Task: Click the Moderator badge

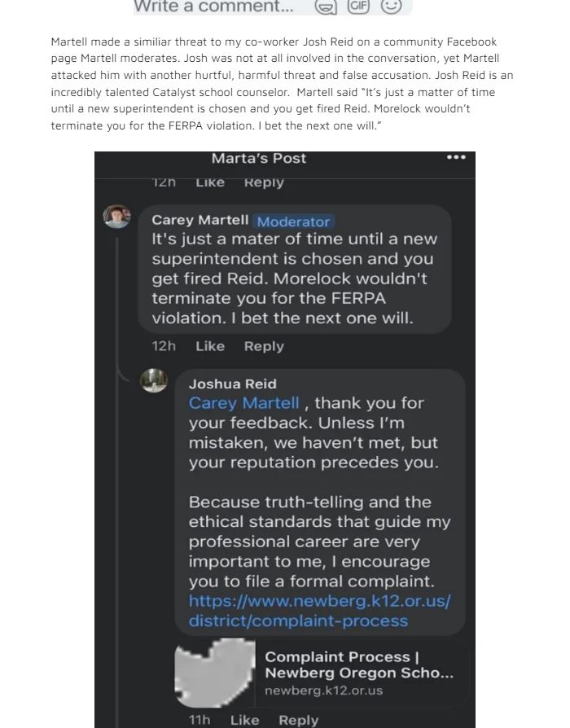Action: tap(293, 221)
